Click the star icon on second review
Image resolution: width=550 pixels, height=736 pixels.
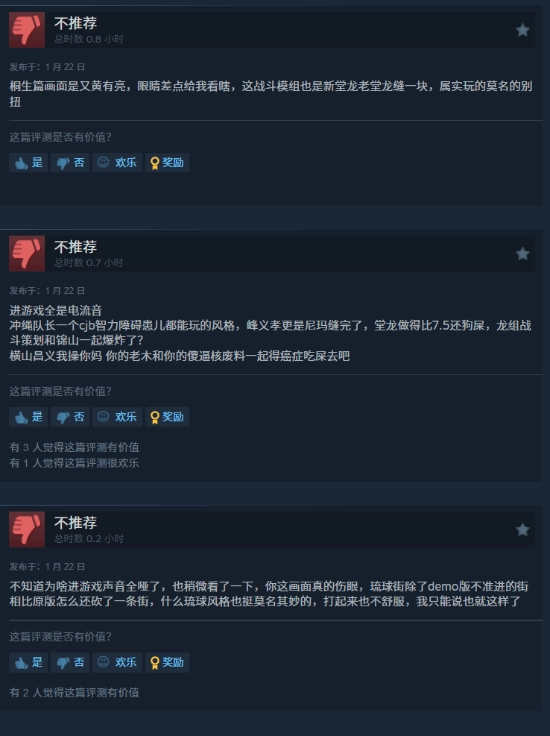[x=522, y=254]
